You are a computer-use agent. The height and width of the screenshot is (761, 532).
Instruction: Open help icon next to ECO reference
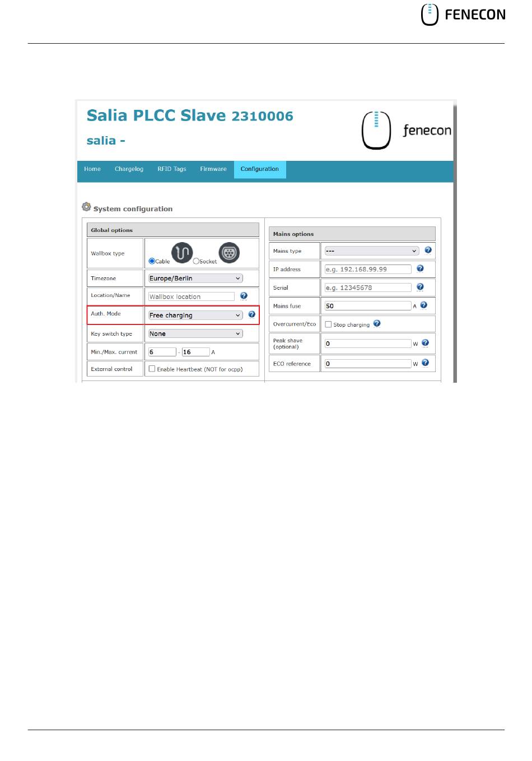pos(425,363)
